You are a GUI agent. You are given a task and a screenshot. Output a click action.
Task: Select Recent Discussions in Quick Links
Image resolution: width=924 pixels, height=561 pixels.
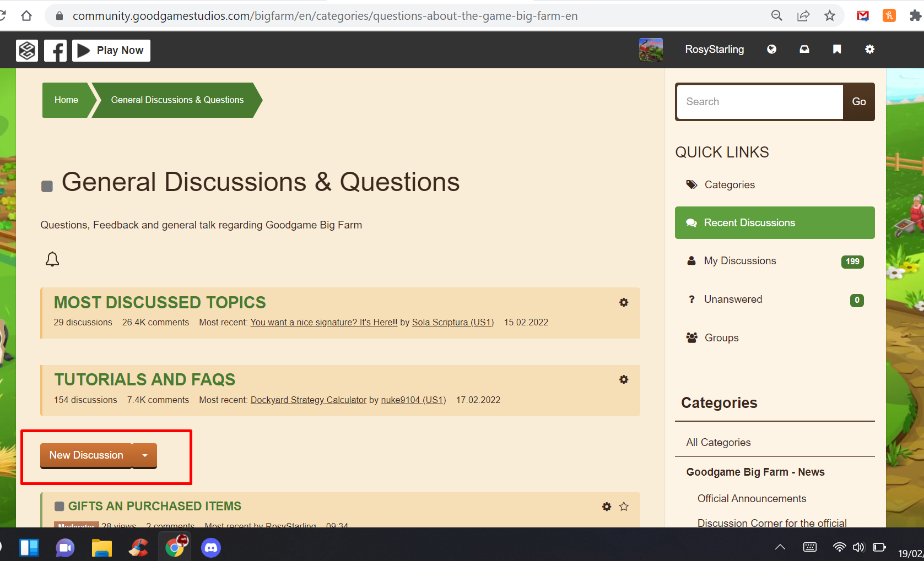(775, 223)
